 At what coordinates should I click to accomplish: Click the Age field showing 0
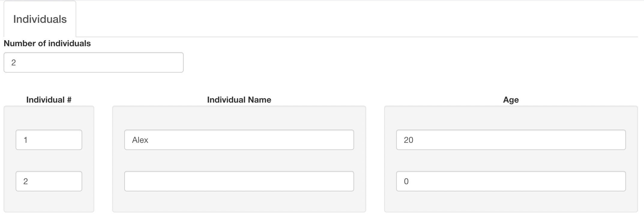[x=511, y=181]
